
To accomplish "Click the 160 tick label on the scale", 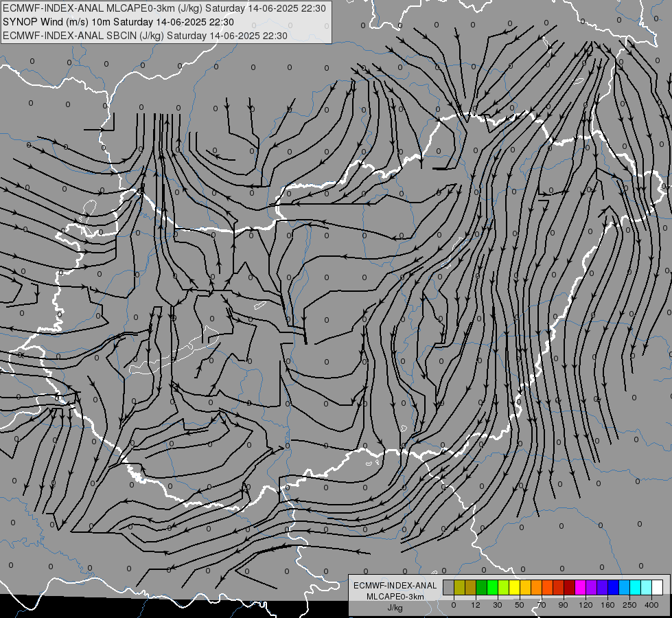I will (x=607, y=605).
